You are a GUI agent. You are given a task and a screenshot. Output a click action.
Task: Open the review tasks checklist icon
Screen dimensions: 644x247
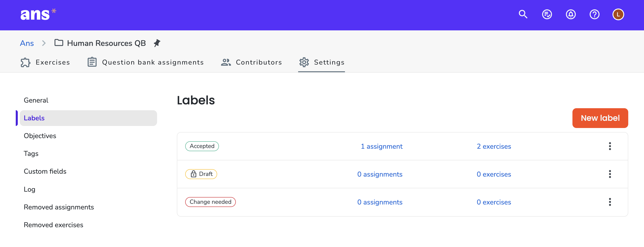click(547, 14)
